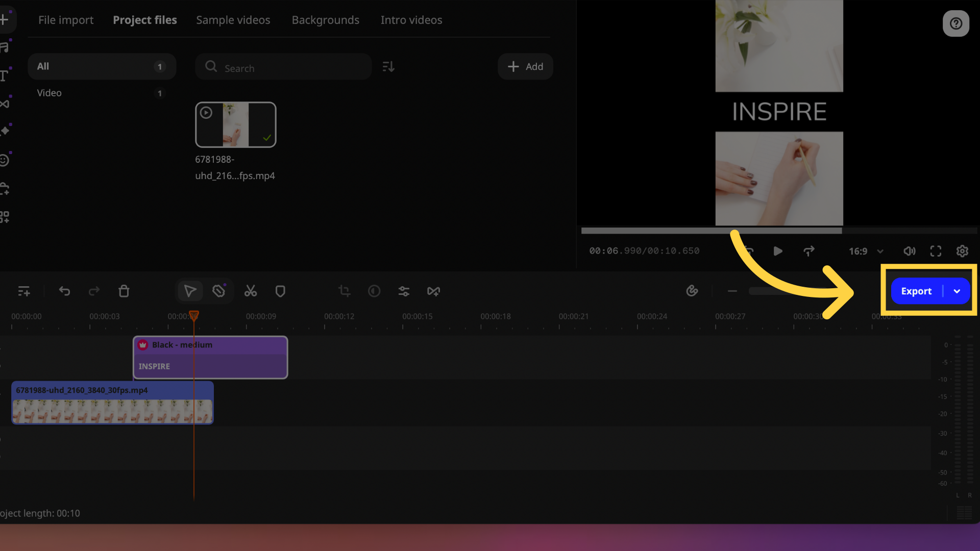
Task: Open the Backgrounds tab
Action: 326,20
